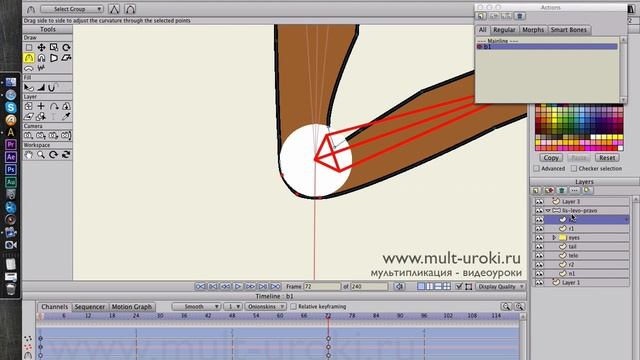Open the interval '1' dropdown
640x360 pixels.
(x=233, y=307)
